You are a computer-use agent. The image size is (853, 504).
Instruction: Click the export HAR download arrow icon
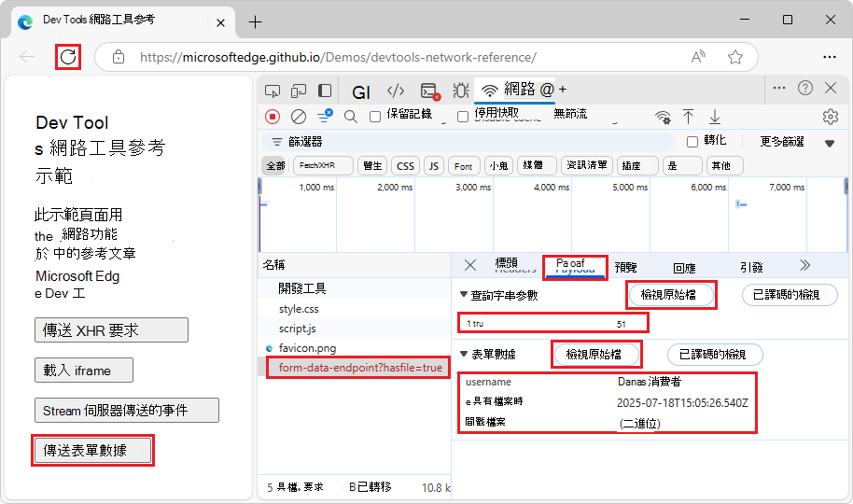715,117
